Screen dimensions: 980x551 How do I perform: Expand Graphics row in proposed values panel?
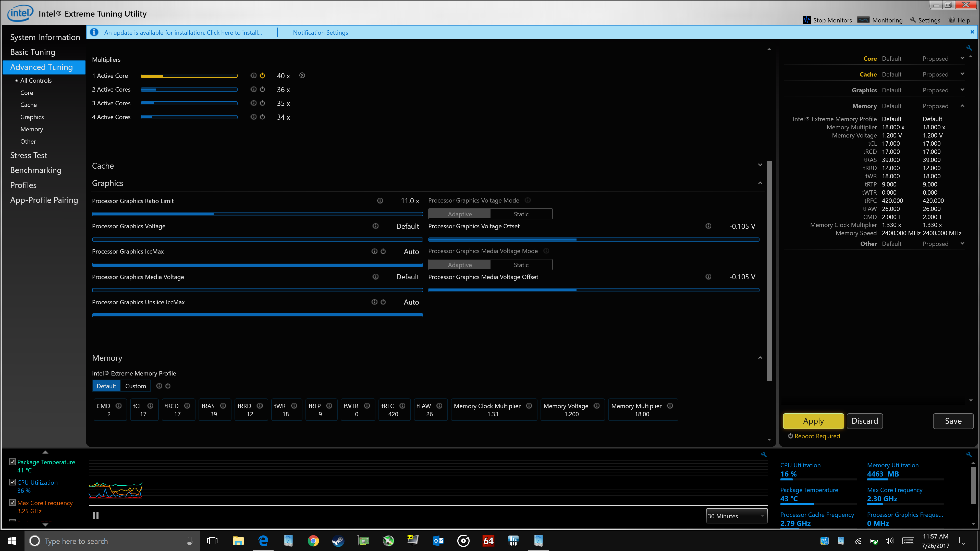(962, 90)
